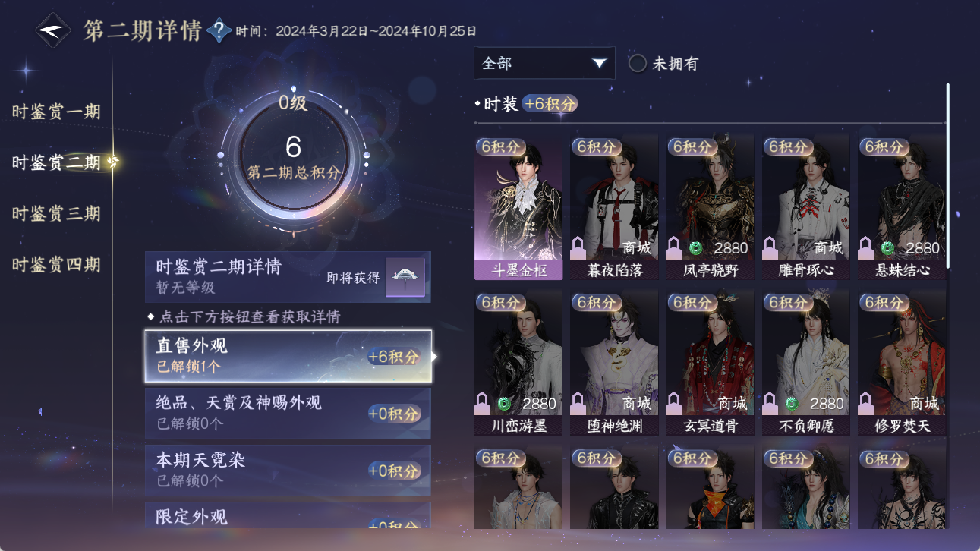Click jade currency icon on 凤亭晓野 card

(x=695, y=248)
